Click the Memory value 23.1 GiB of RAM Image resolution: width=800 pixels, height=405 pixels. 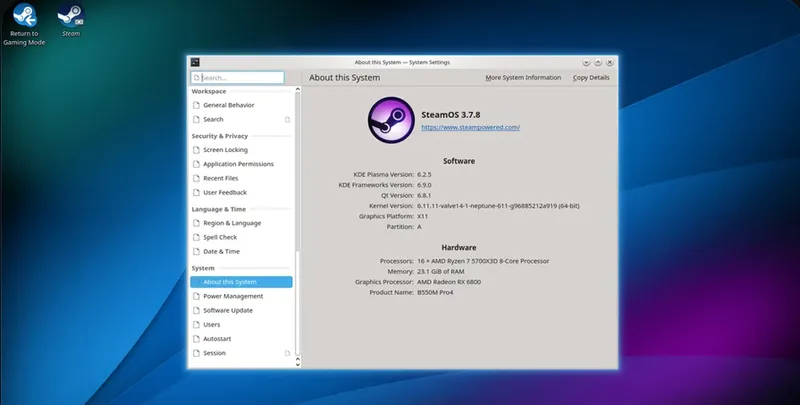coord(441,272)
